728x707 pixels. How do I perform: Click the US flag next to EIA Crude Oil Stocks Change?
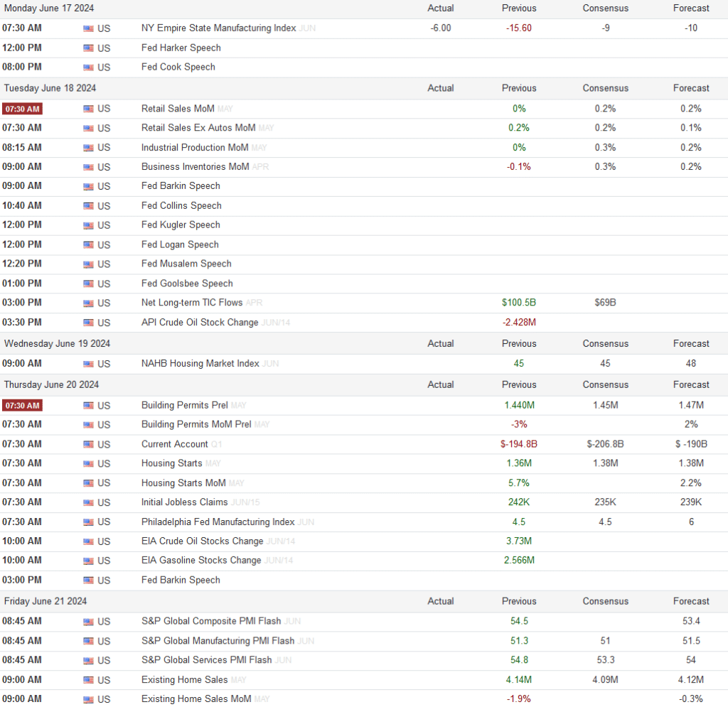88,542
